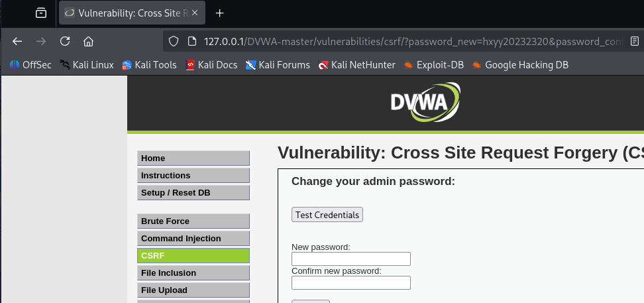
Task: Click the shield tracking protection icon
Action: coord(174,41)
